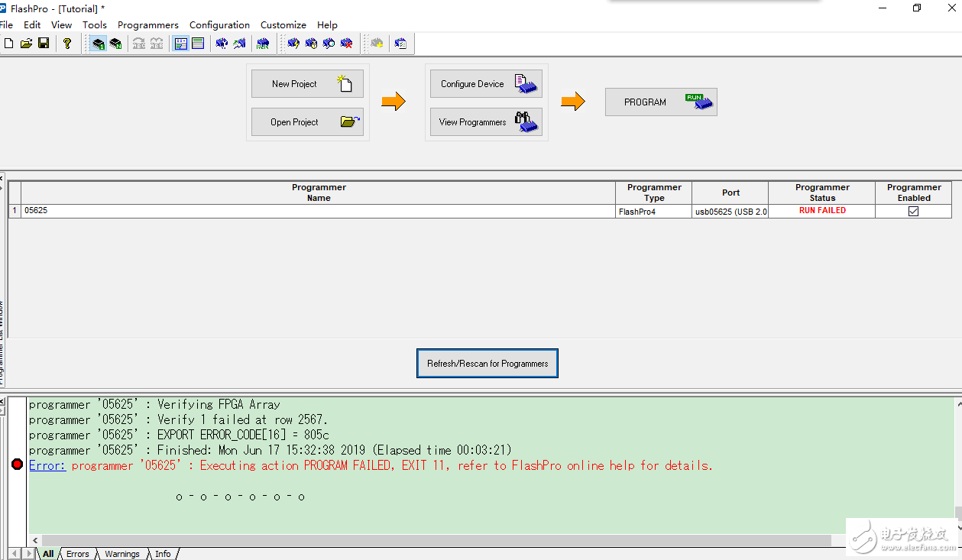Click the Programmer Type column header

(x=654, y=193)
